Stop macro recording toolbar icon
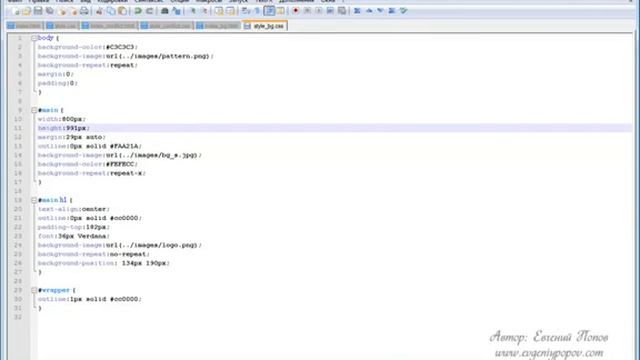The height and width of the screenshot is (360, 640). point(307,11)
